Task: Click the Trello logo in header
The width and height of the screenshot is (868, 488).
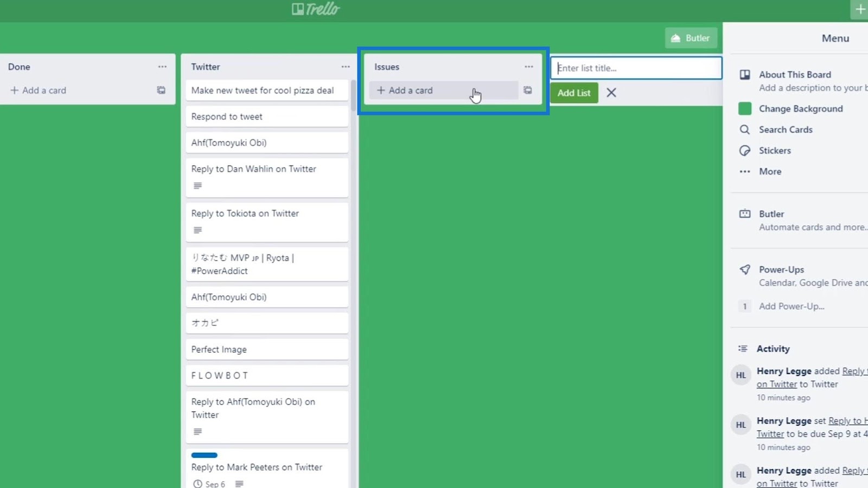Action: pos(316,9)
